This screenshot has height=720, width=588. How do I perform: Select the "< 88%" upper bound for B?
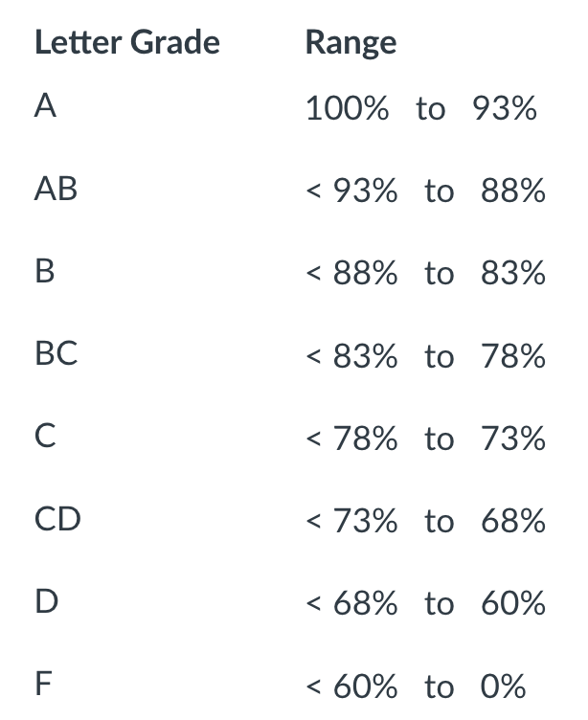[351, 274]
